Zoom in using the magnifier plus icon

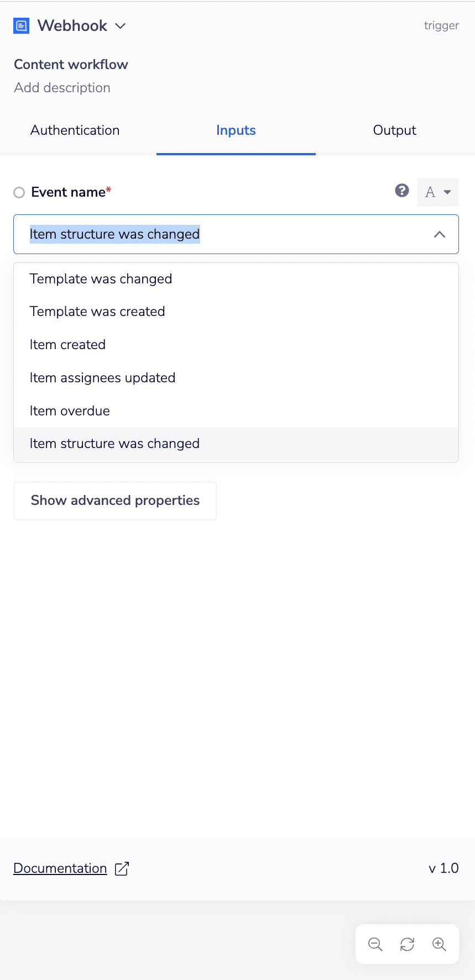pyautogui.click(x=440, y=944)
